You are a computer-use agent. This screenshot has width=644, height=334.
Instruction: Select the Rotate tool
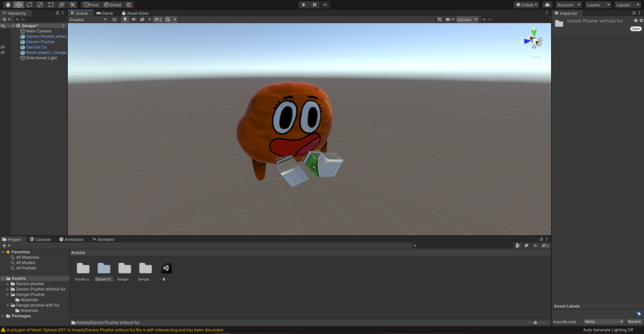pyautogui.click(x=29, y=4)
